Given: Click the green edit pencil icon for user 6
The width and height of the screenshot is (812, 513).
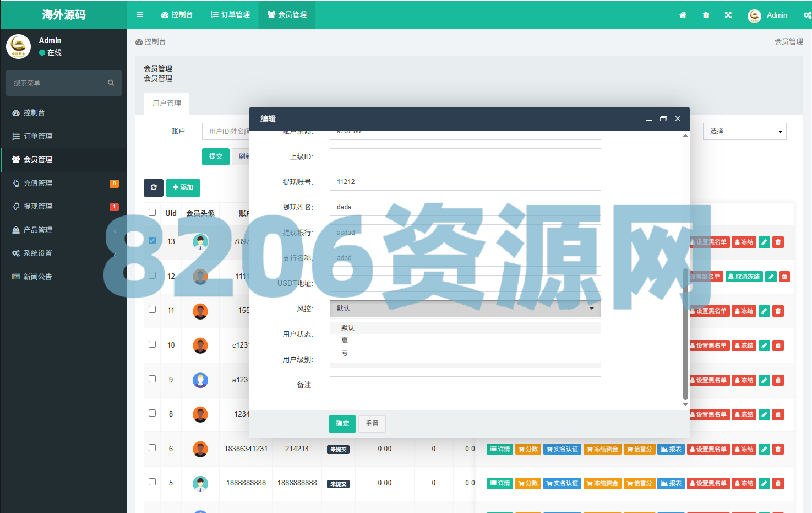Looking at the screenshot, I should 764,449.
